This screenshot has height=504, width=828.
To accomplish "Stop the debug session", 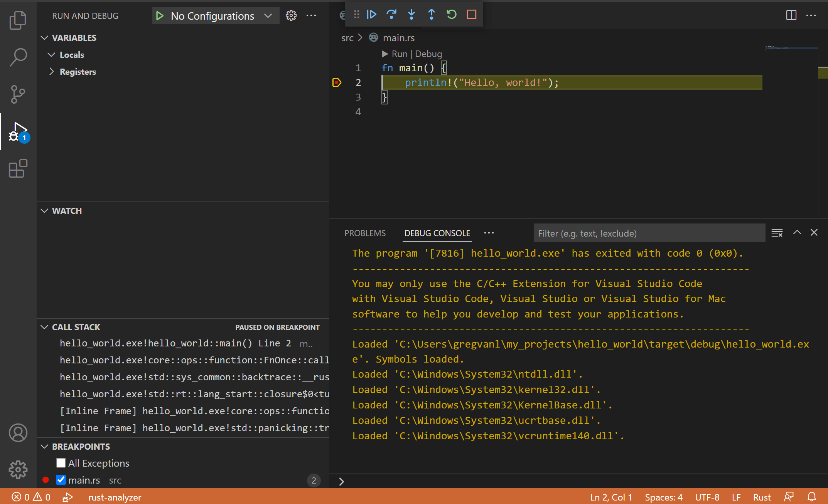I will pyautogui.click(x=471, y=15).
